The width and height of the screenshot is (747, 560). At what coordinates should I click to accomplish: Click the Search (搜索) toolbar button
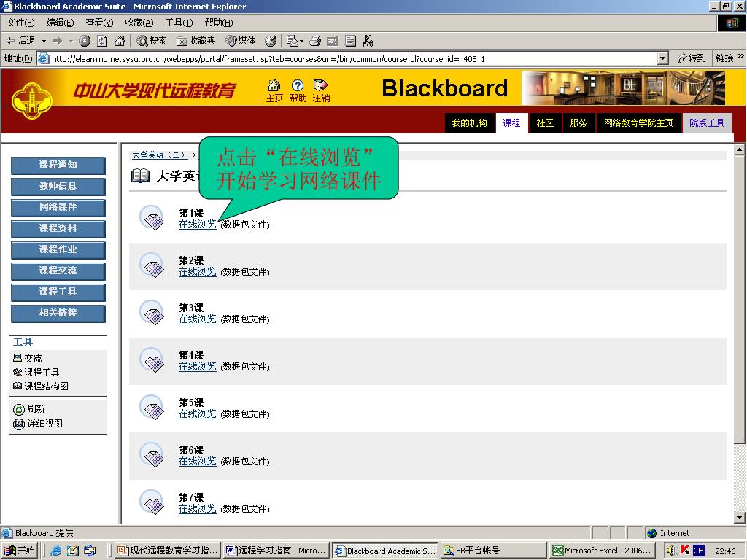click(x=151, y=41)
